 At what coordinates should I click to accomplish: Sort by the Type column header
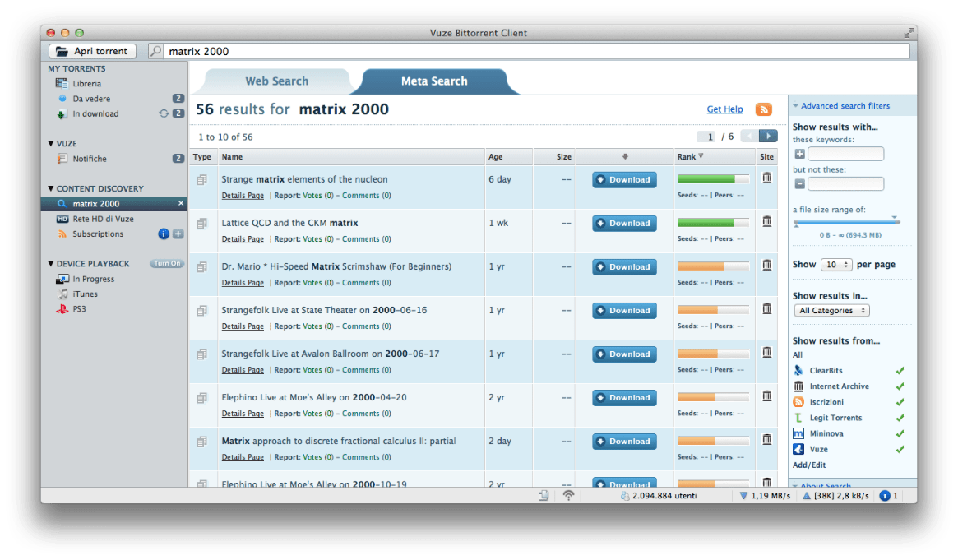202,157
